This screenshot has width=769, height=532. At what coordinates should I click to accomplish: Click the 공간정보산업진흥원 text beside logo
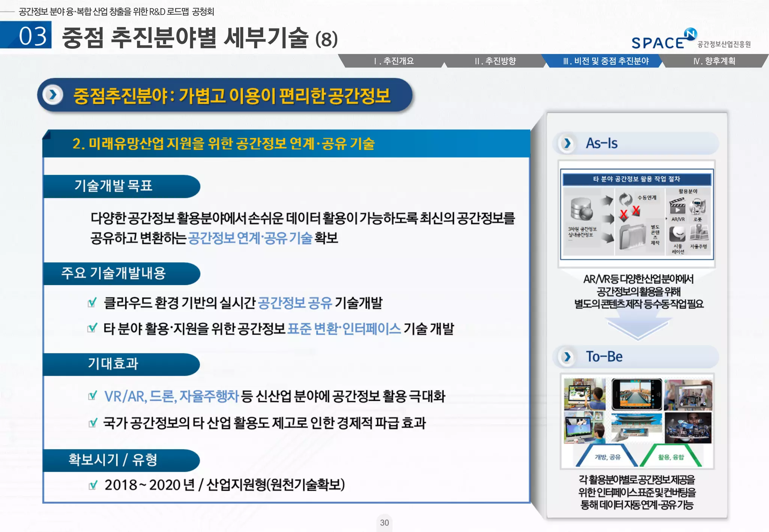pos(724,44)
